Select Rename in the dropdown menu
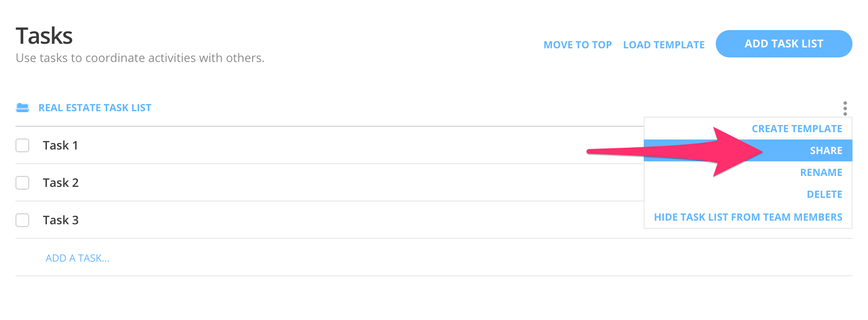Image resolution: width=868 pixels, height=320 pixels. pyautogui.click(x=821, y=173)
